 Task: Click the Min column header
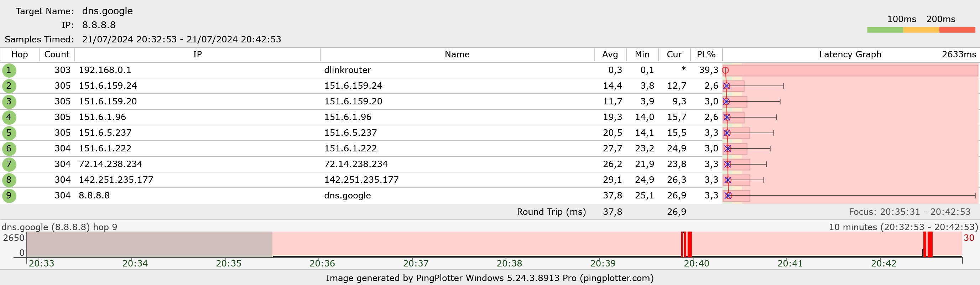coord(642,55)
